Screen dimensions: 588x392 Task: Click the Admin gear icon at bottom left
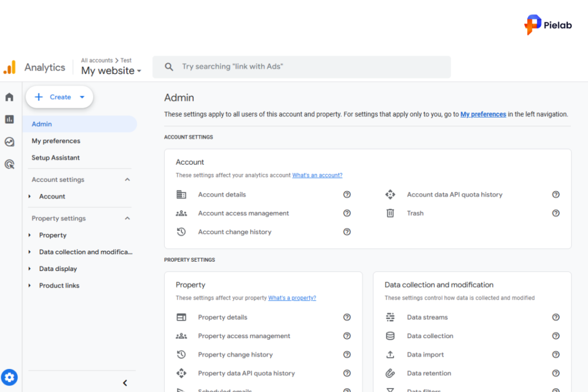pyautogui.click(x=9, y=378)
